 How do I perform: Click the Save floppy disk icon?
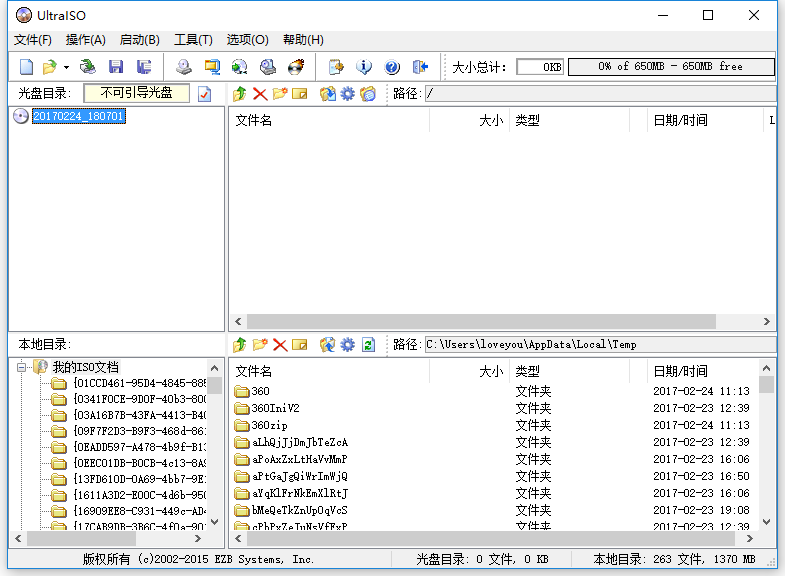click(x=116, y=67)
